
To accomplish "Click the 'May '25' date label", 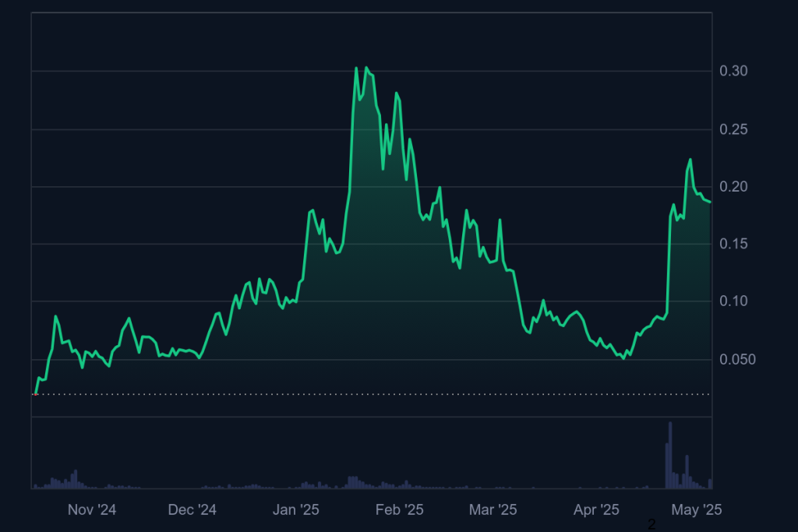I will click(696, 509).
